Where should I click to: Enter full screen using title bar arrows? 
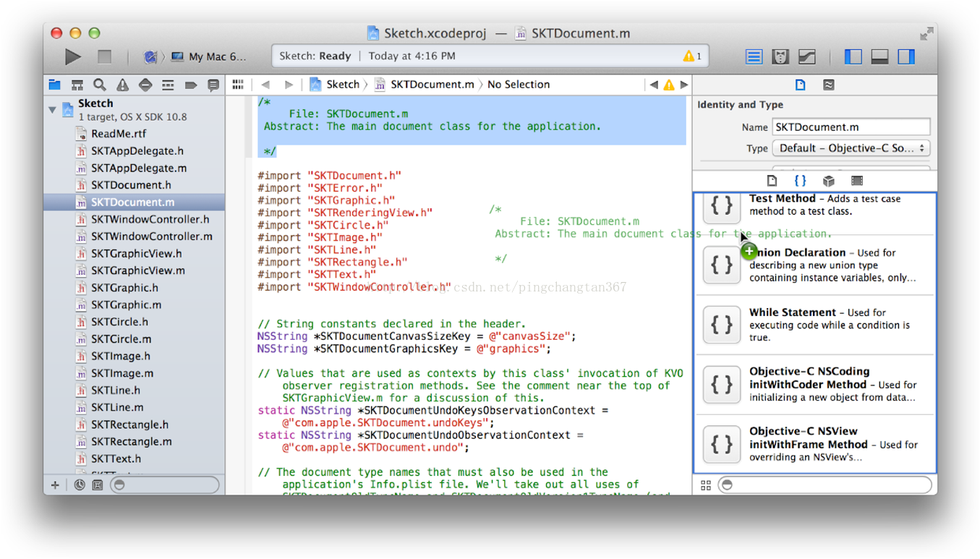point(926,33)
